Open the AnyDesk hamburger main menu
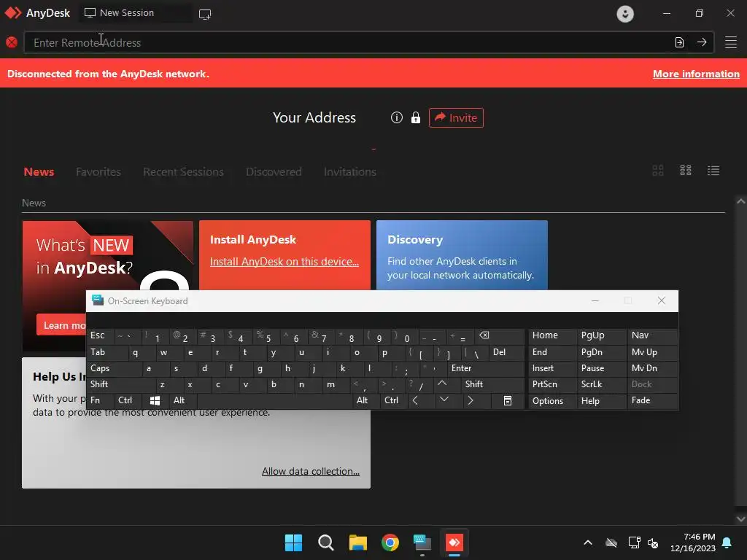 (x=731, y=42)
